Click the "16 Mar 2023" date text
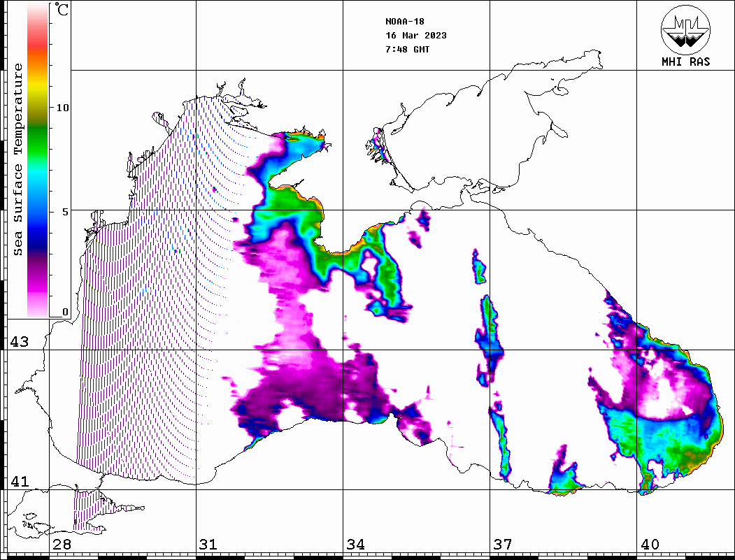The height and width of the screenshot is (560, 735). point(416,36)
